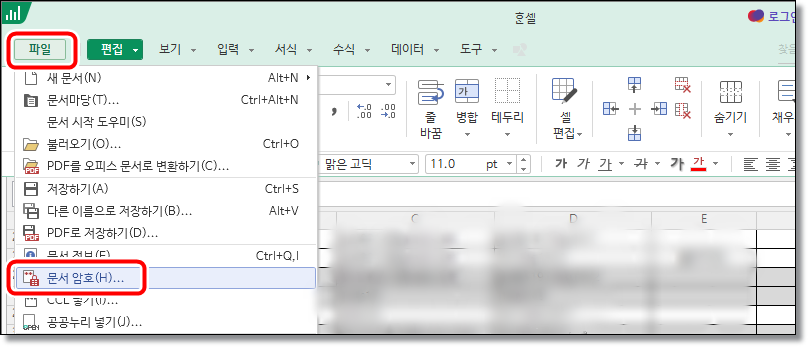The width and height of the screenshot is (808, 362).
Task: Select column D header
Action: [x=573, y=220]
